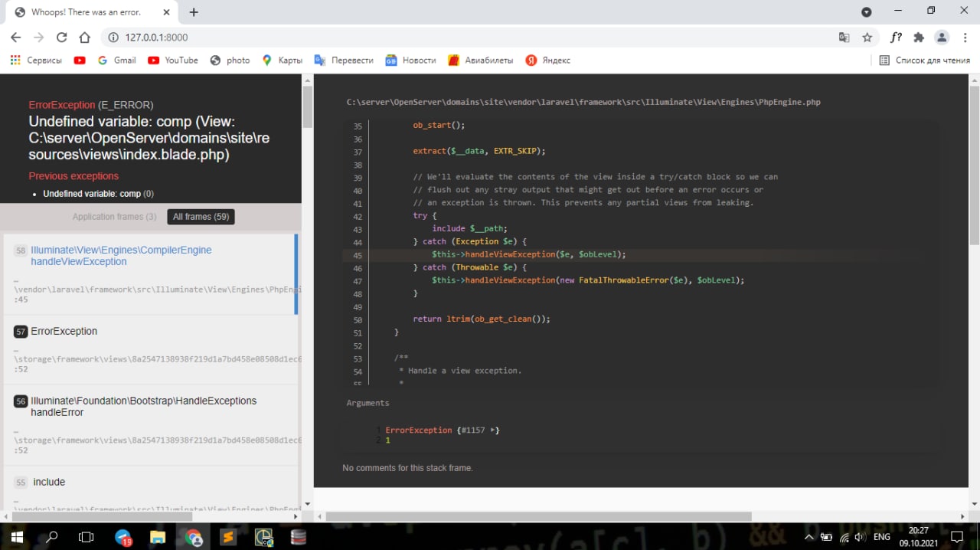Viewport: 980px width, 550px height.
Task: Open the ENG language switcher in taskbar
Action: point(882,537)
